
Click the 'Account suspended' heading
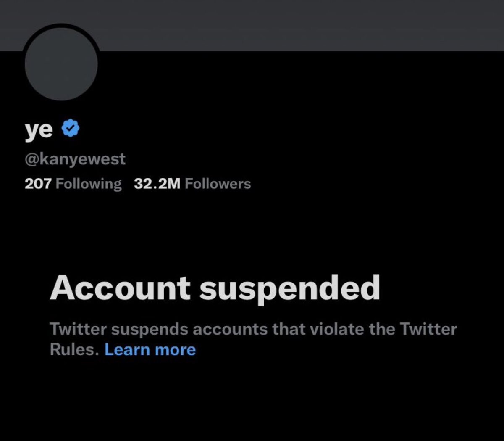215,288
